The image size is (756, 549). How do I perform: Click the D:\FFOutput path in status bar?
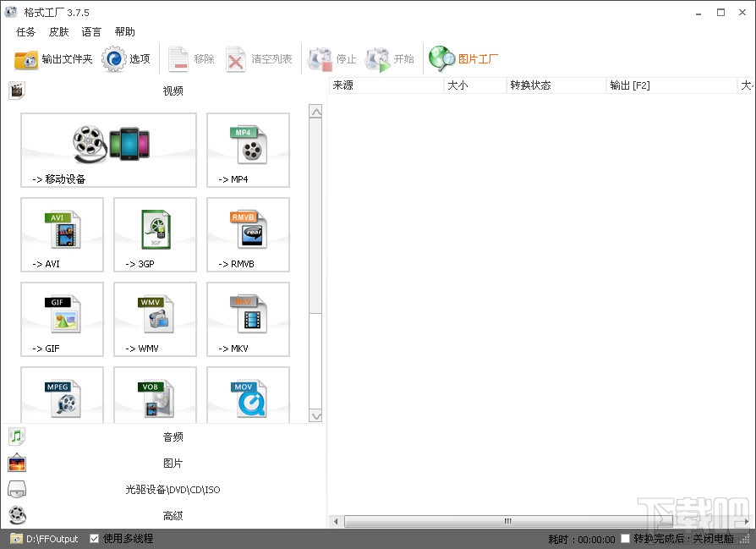click(x=52, y=539)
